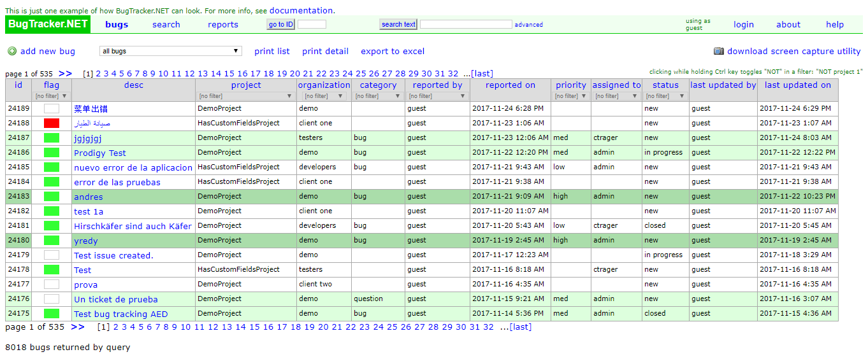The height and width of the screenshot is (359, 868).
Task: Open the bugs menu item
Action: [117, 25]
